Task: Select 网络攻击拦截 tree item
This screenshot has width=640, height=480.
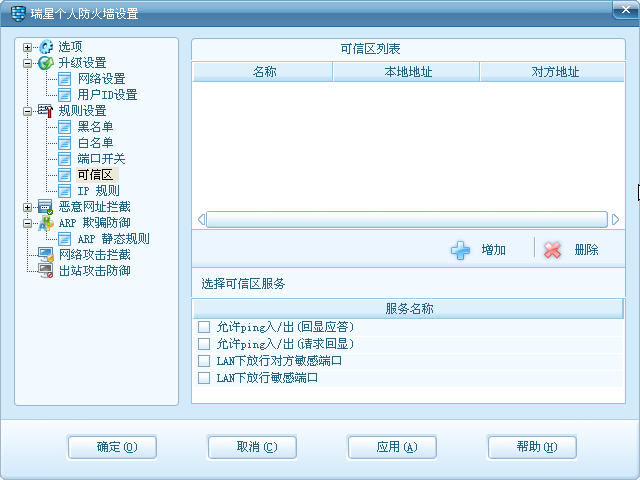Action: 95,255
